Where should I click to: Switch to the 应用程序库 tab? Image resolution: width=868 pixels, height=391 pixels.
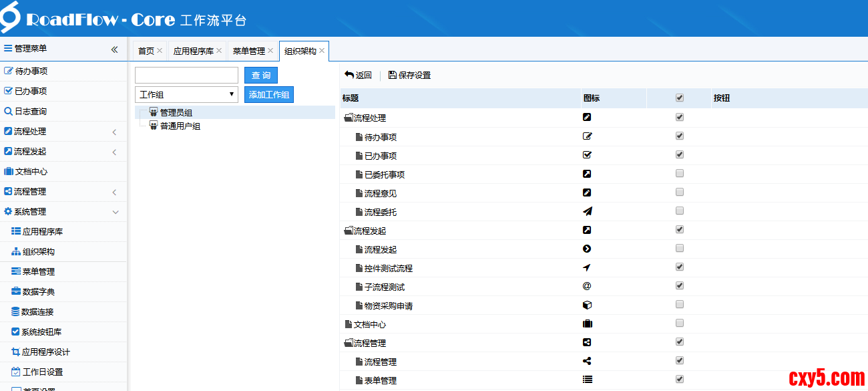tap(193, 51)
